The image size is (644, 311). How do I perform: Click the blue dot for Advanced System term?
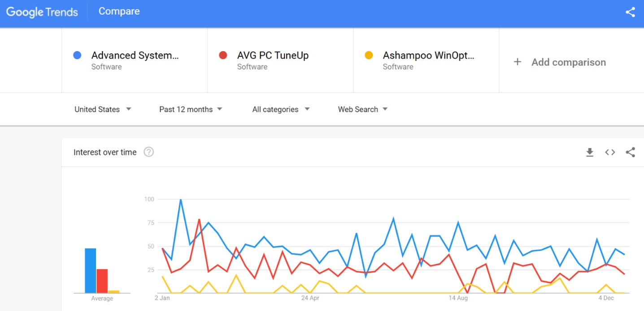pos(77,56)
